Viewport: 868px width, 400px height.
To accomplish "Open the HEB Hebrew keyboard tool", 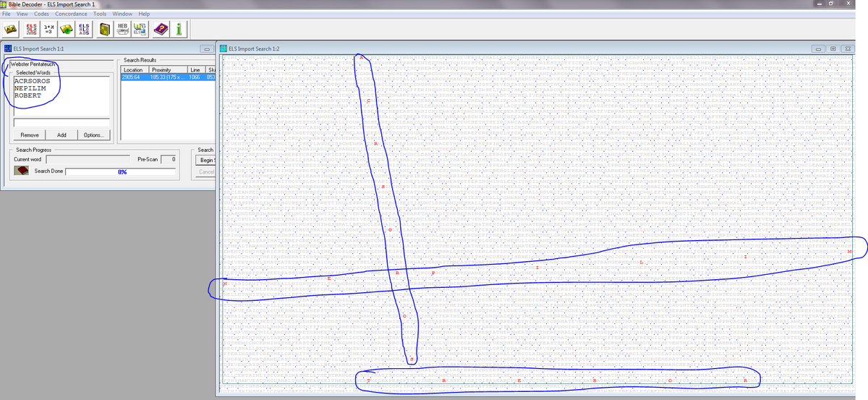I will click(122, 29).
